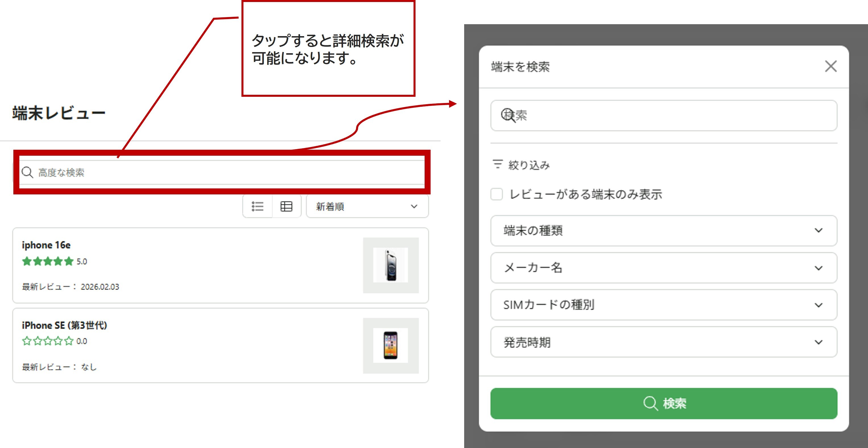
Task: Open the 新着順 sort dropdown
Action: pyautogui.click(x=367, y=206)
